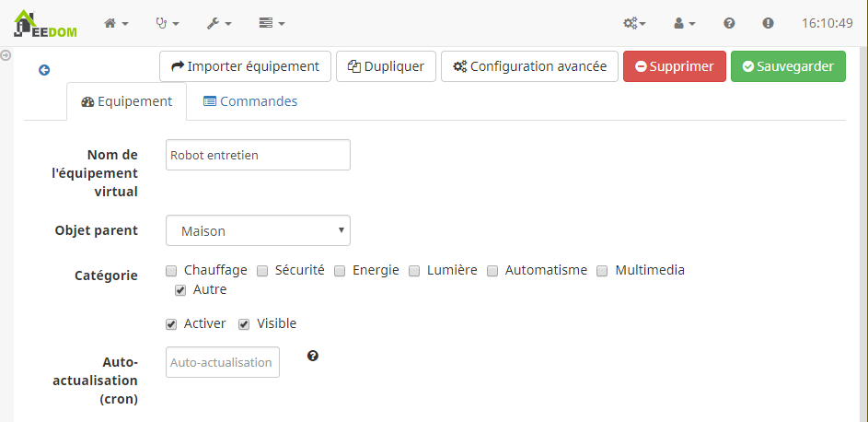The image size is (868, 422).
Task: Open the Objet parent Maison dropdown
Action: (x=258, y=230)
